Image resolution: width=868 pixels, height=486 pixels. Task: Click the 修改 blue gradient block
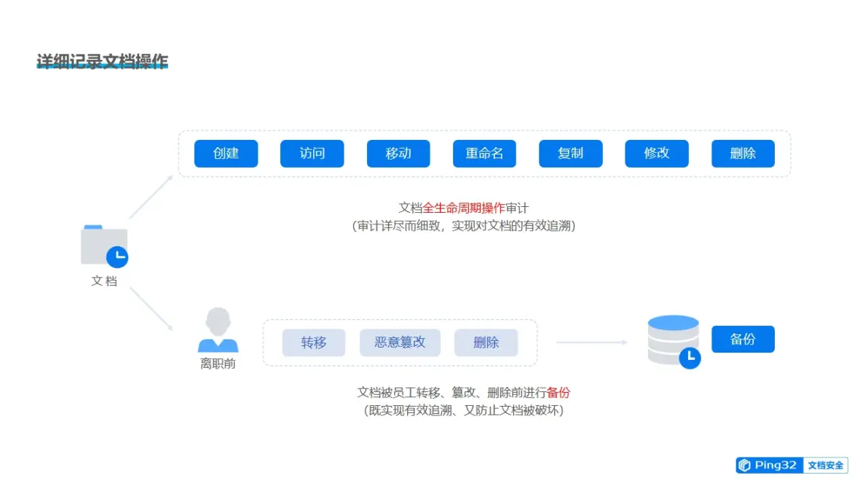656,154
